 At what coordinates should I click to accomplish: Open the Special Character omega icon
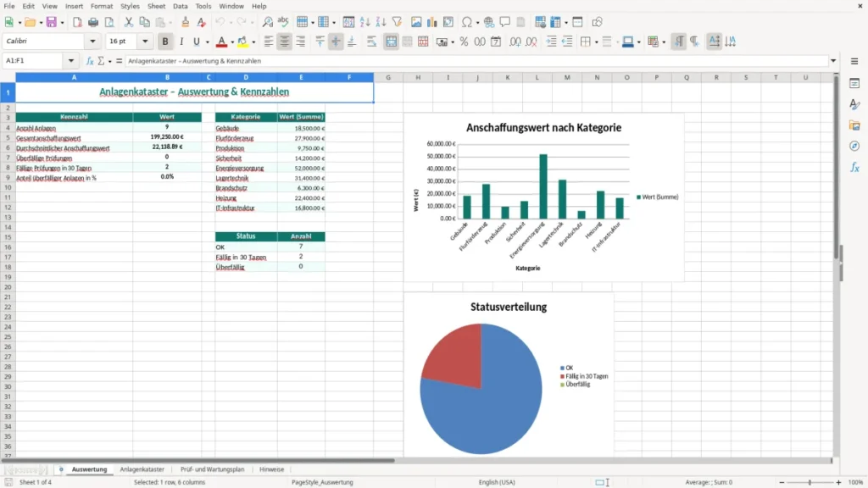point(467,22)
